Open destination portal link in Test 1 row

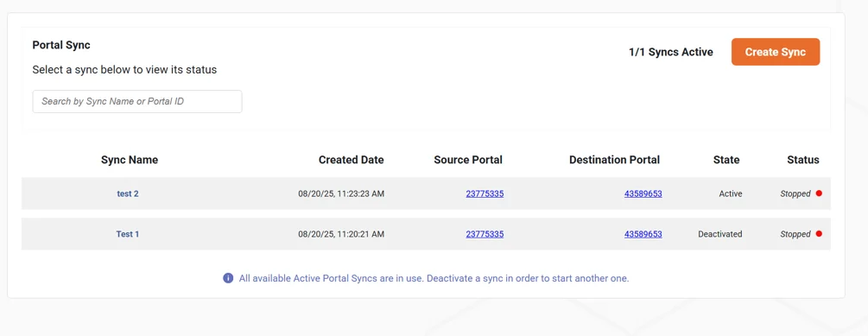tap(643, 234)
